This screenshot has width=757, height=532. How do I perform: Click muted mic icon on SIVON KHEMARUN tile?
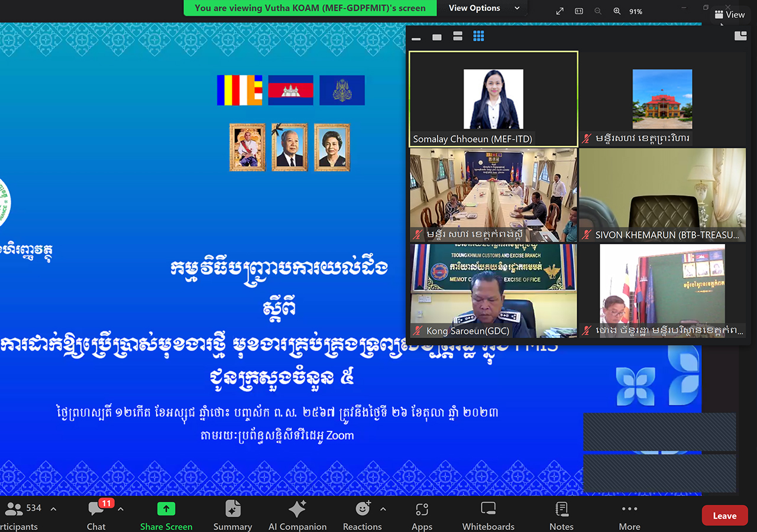click(587, 235)
